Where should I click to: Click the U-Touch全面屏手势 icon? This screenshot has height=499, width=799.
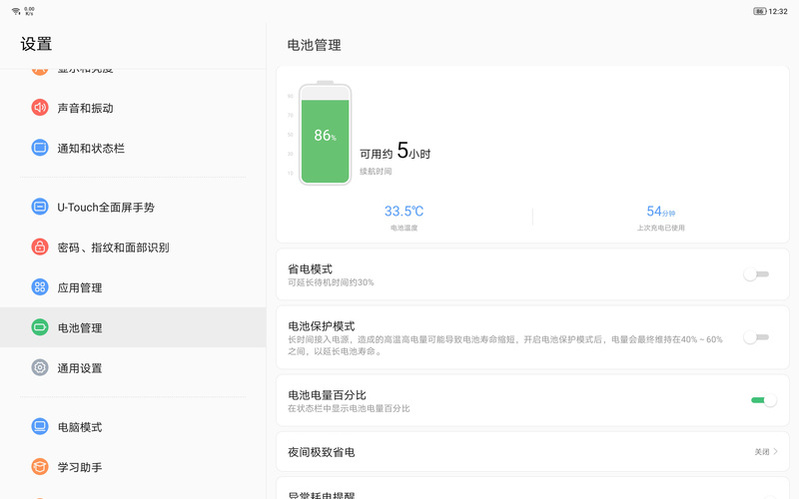pyautogui.click(x=40, y=207)
